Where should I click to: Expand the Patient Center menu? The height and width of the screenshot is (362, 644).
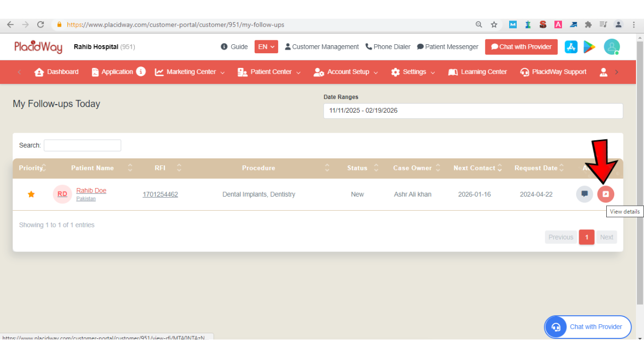click(269, 72)
